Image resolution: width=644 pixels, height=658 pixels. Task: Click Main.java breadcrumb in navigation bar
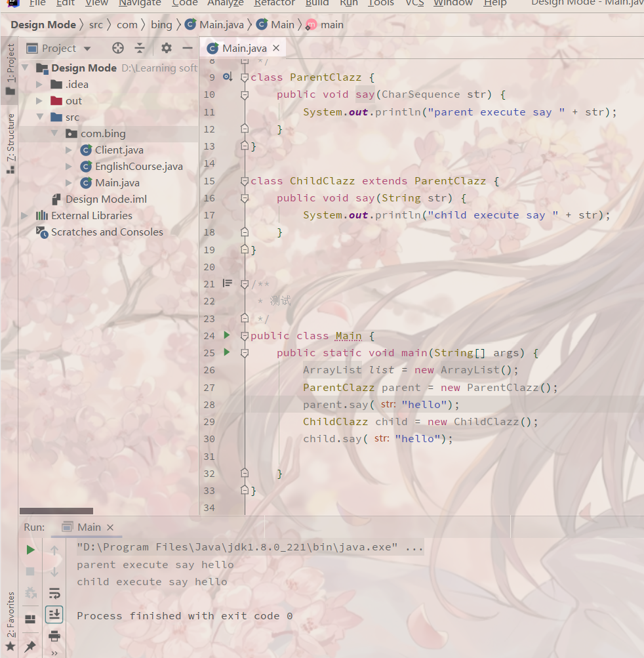click(214, 25)
